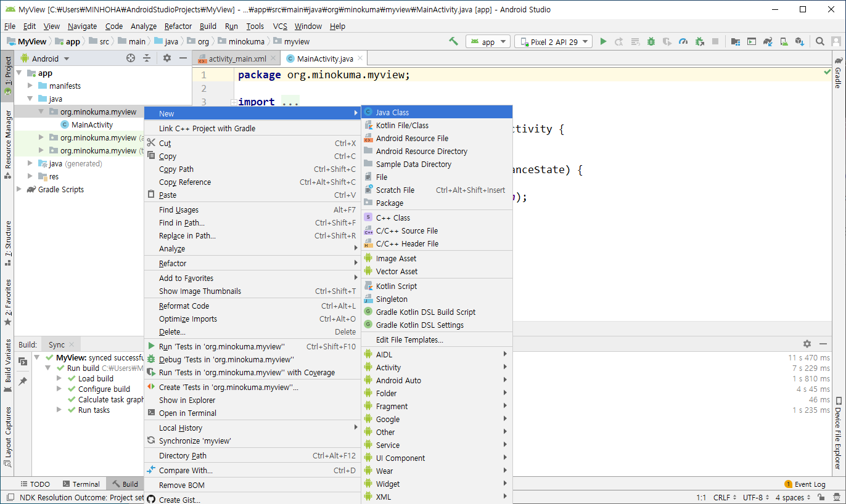Click the Stop square toolbar icon
The height and width of the screenshot is (504, 846).
(x=715, y=41)
